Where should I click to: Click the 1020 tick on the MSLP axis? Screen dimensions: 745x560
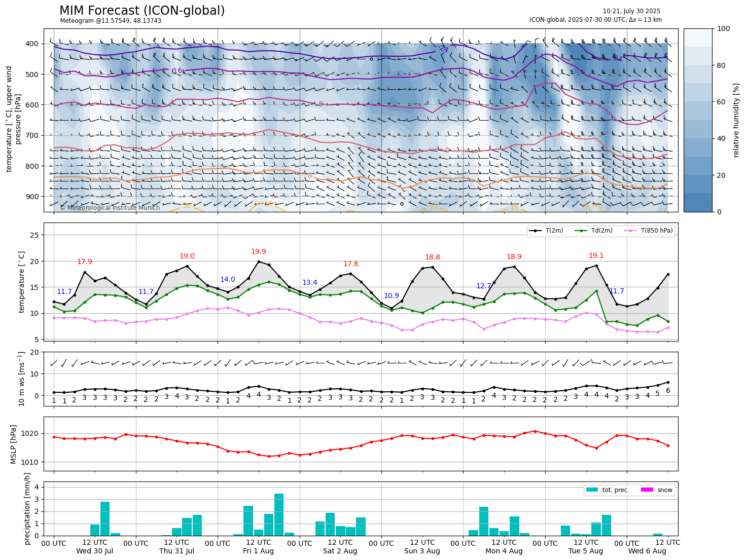(x=31, y=433)
